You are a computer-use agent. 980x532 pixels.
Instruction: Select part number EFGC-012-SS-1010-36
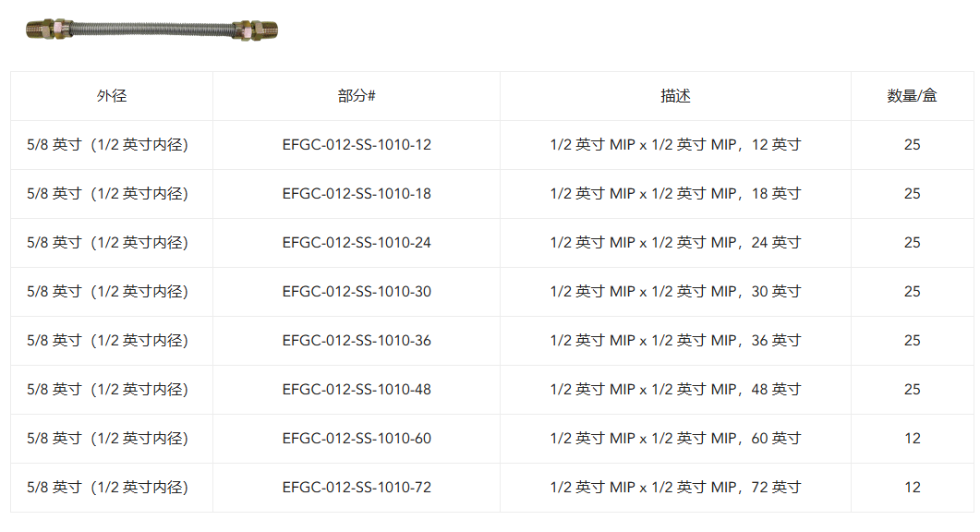[x=357, y=341]
